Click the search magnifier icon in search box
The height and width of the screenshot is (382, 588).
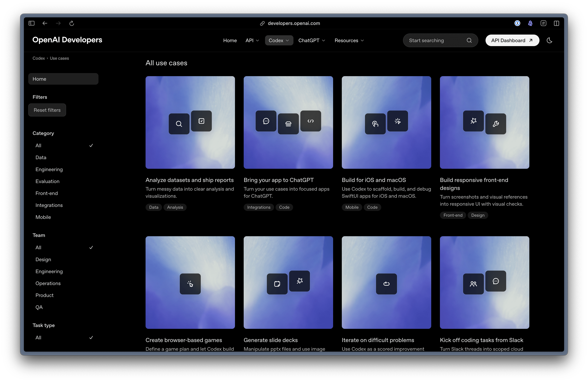(469, 41)
